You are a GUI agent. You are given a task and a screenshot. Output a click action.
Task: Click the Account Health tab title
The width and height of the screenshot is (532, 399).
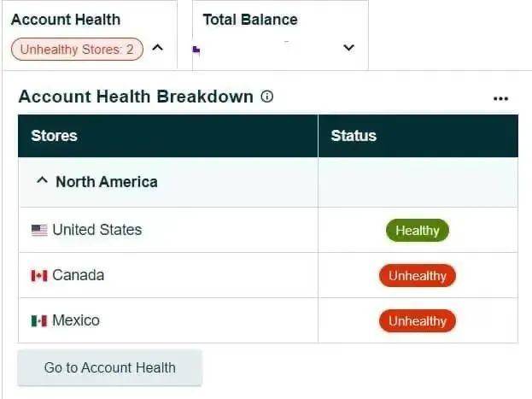tap(66, 20)
